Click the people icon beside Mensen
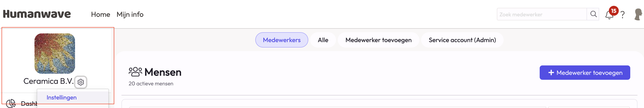This screenshot has width=644, height=108. pyautogui.click(x=135, y=72)
